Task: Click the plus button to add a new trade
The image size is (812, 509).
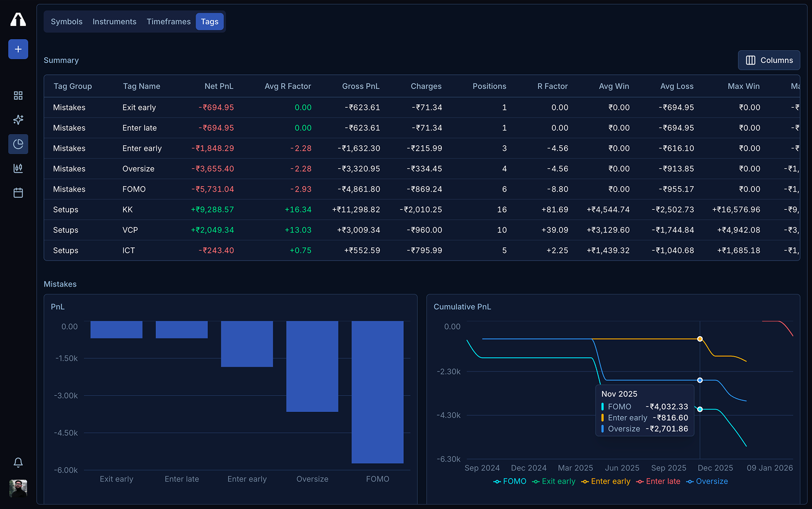Action: click(18, 49)
